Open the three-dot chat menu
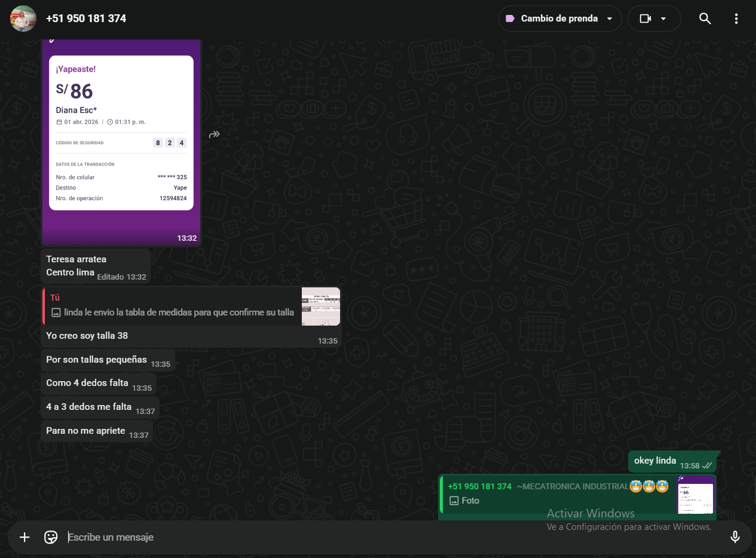Viewport: 756px width, 558px height. (736, 19)
